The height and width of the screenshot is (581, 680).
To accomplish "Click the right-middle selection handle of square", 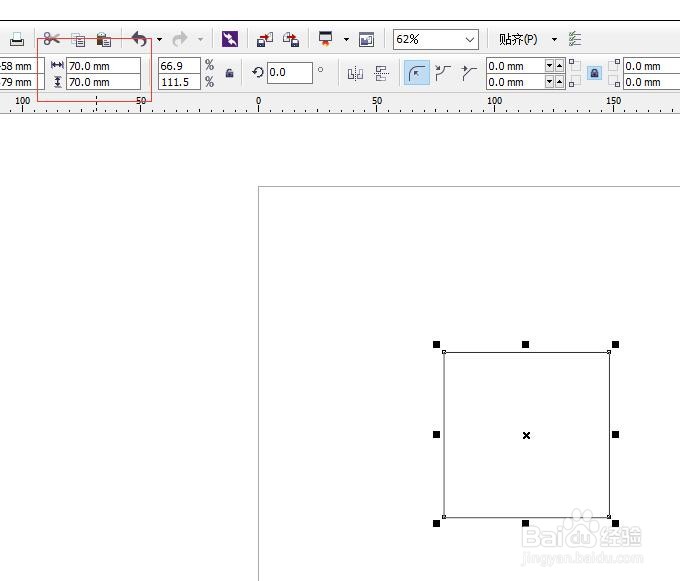I will [615, 434].
